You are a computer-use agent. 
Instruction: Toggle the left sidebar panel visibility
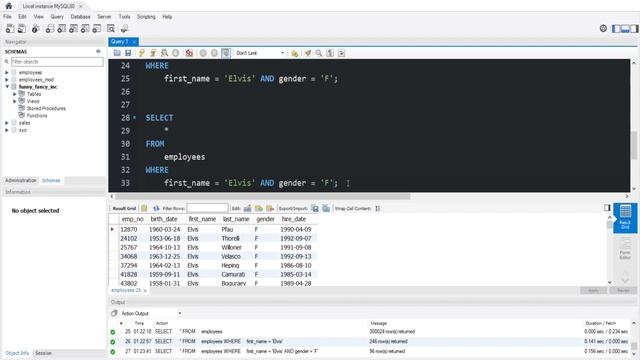[x=616, y=29]
